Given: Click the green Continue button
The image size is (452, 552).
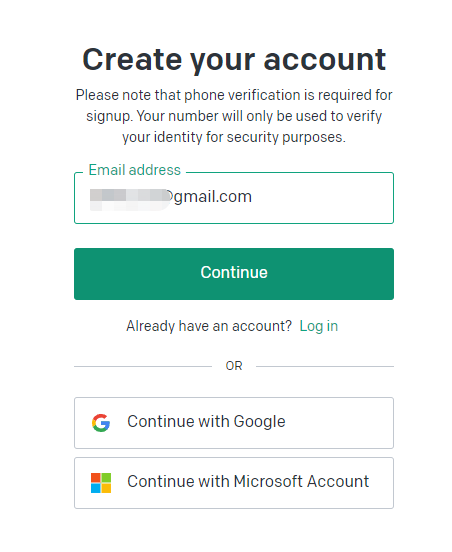Looking at the screenshot, I should tap(234, 274).
